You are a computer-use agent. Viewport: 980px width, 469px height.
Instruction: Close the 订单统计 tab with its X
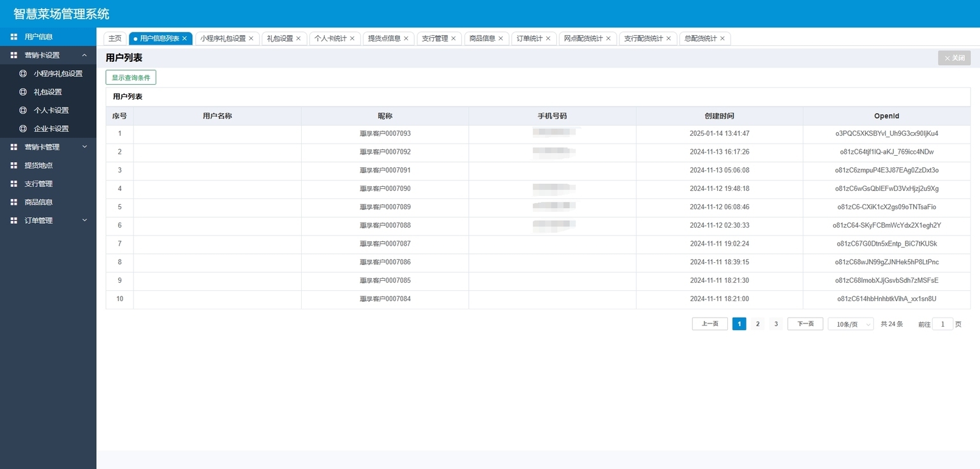point(547,39)
